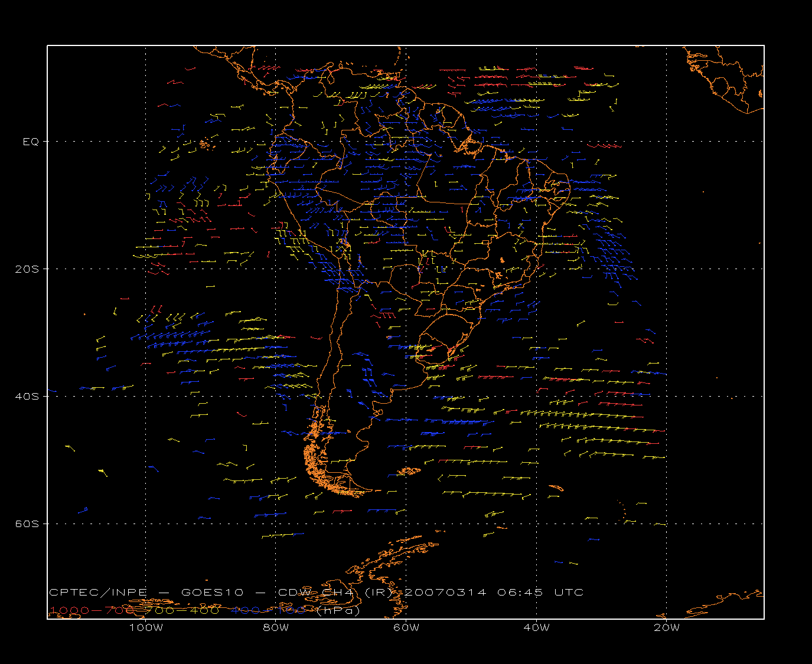Click the 80W longitude label

pyautogui.click(x=276, y=627)
